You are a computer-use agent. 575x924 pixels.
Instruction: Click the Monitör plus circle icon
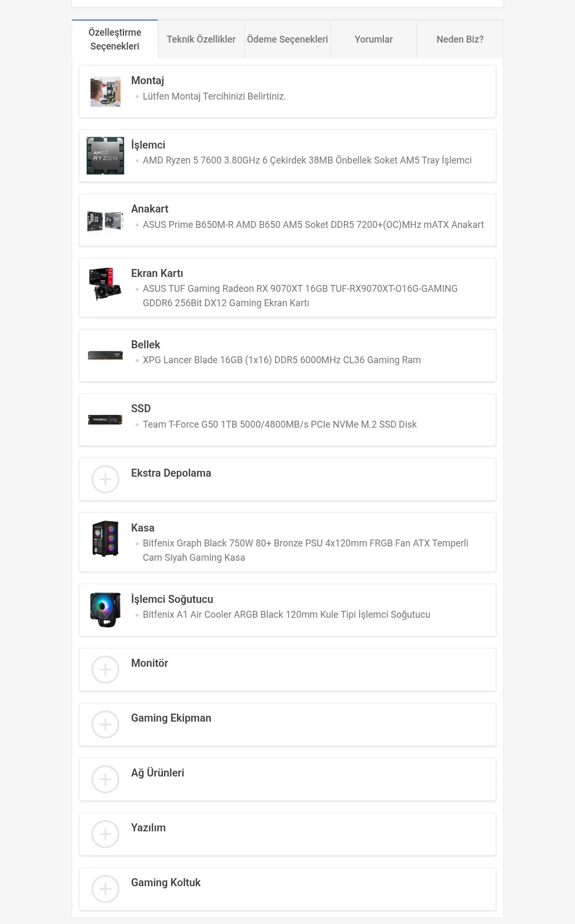point(105,669)
